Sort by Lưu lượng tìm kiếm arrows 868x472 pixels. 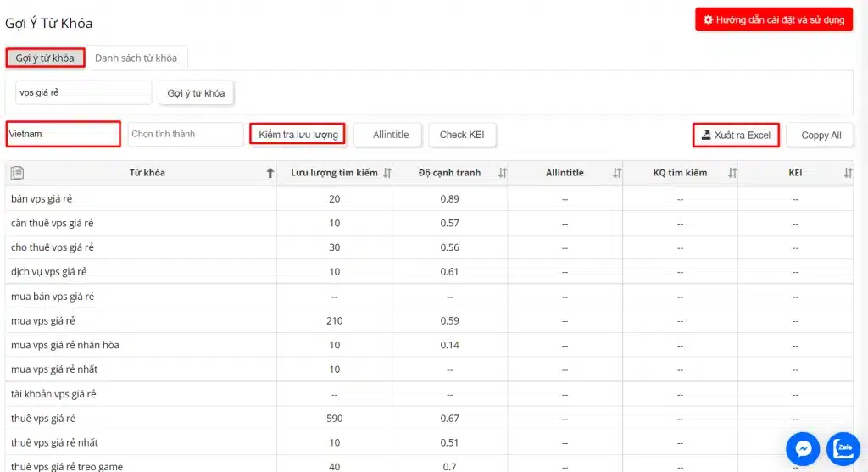tap(387, 173)
